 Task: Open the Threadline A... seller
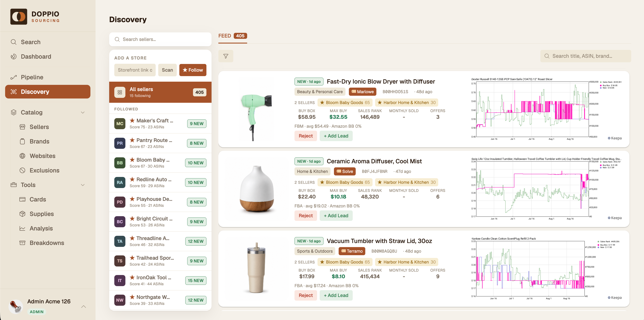tap(160, 242)
